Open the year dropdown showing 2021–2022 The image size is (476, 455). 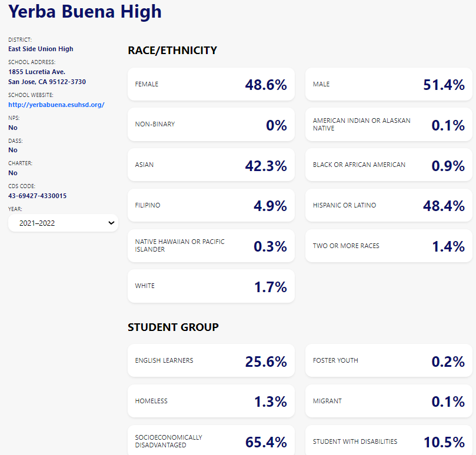tap(63, 223)
